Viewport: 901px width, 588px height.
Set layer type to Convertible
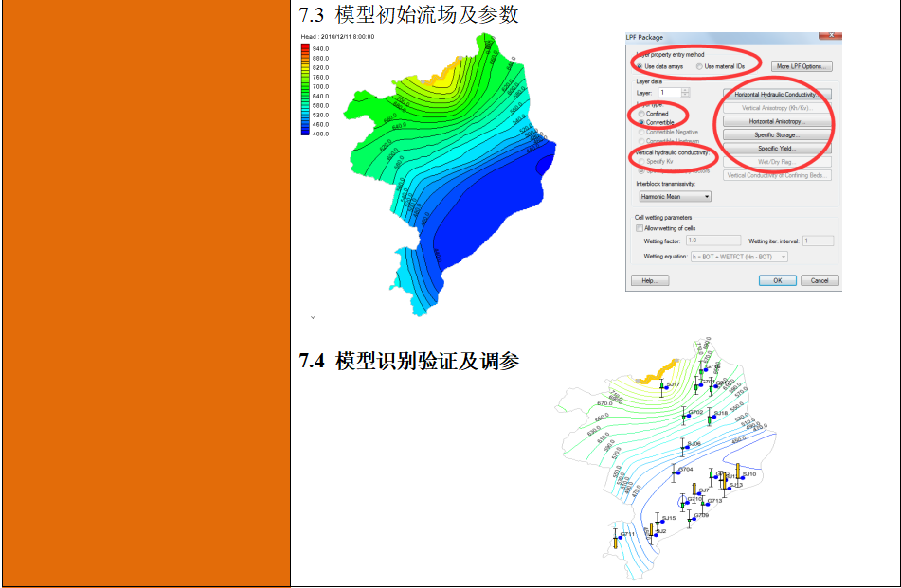click(x=640, y=122)
